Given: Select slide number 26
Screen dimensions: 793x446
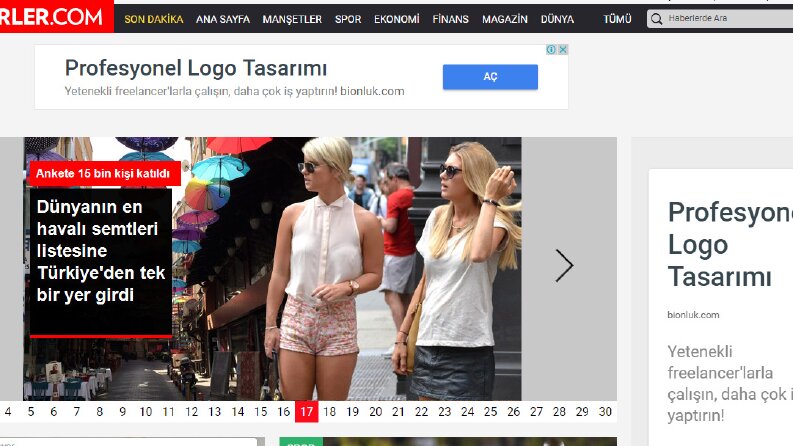Looking at the screenshot, I should click(x=513, y=412).
